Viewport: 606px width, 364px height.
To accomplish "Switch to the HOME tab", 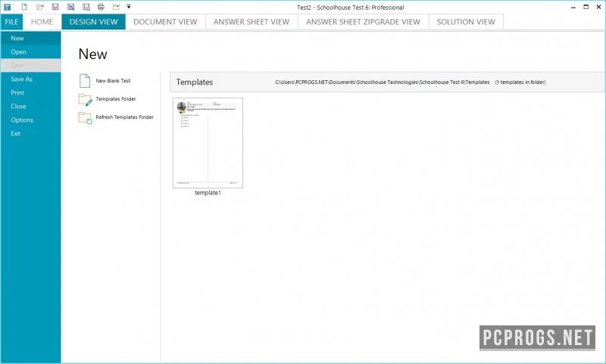I will (x=42, y=22).
